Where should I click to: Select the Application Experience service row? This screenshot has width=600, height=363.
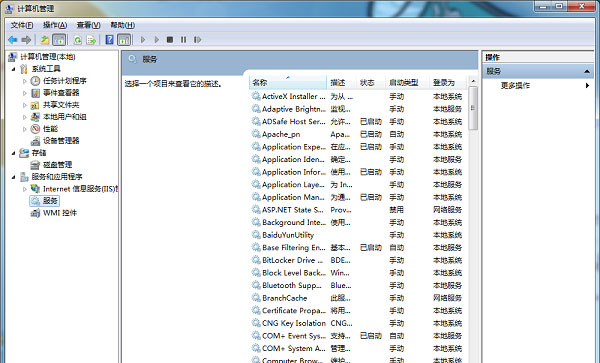pos(359,147)
